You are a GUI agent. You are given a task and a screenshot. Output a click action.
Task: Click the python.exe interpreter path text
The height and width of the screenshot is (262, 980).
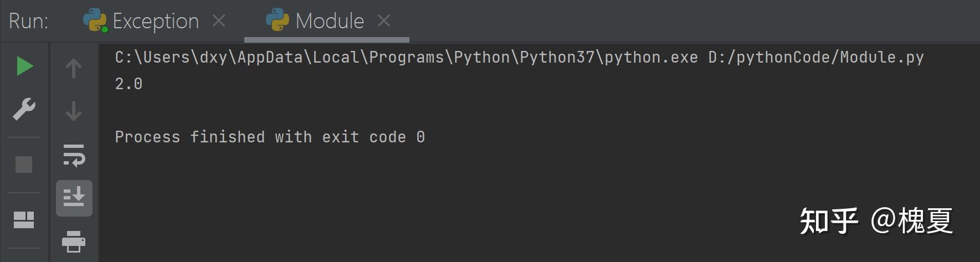pos(406,58)
